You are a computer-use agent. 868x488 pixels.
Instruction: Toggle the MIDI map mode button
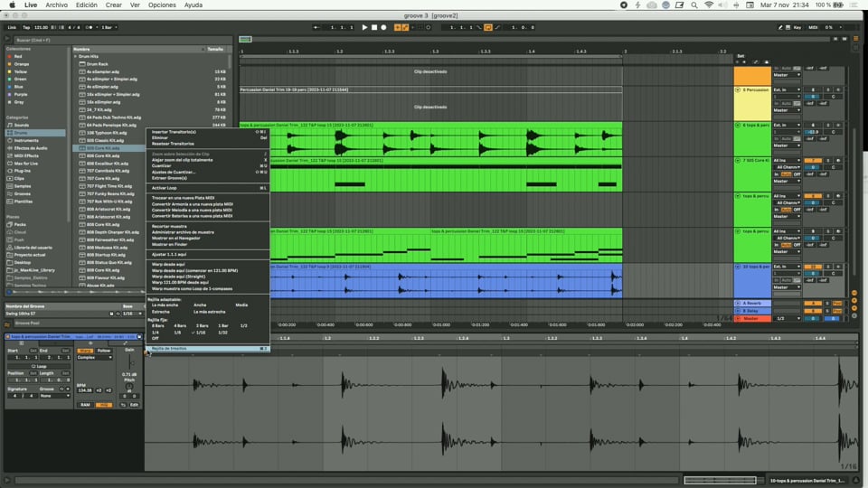813,27
